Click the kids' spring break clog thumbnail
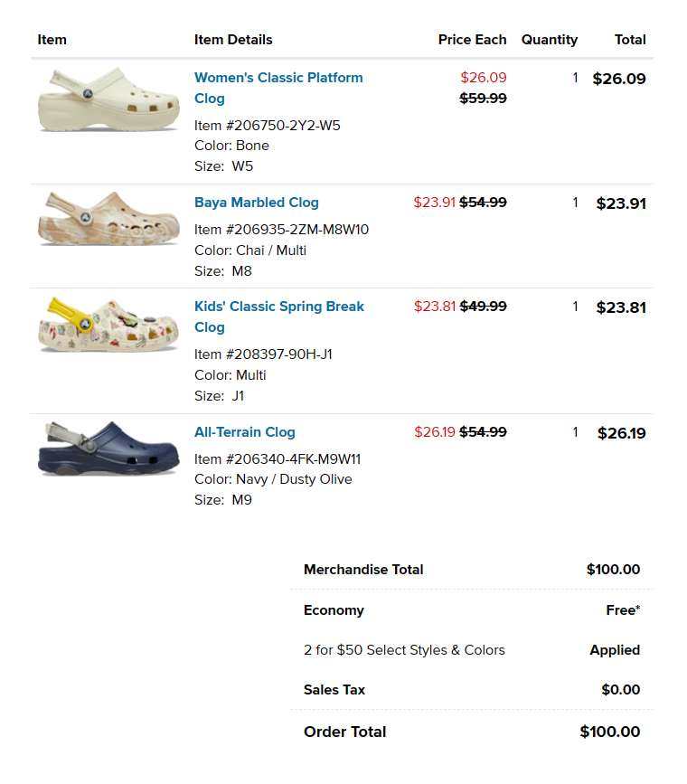Viewport: 687px width, 784px height. 108,325
